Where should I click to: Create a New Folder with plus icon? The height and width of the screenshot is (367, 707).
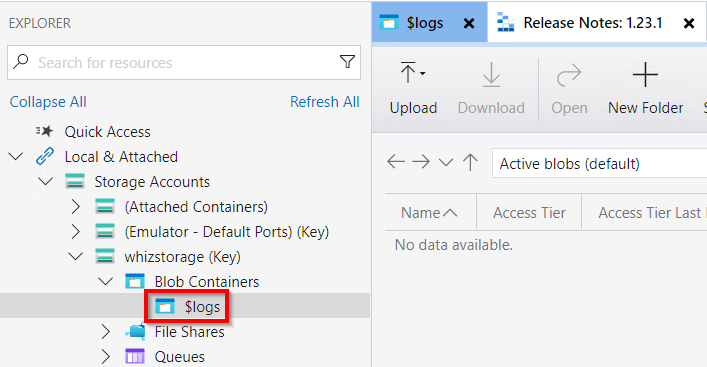tap(645, 74)
